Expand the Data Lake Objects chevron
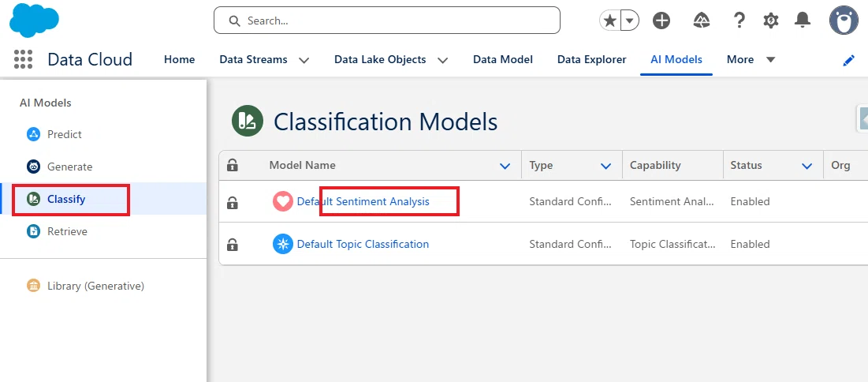 443,61
